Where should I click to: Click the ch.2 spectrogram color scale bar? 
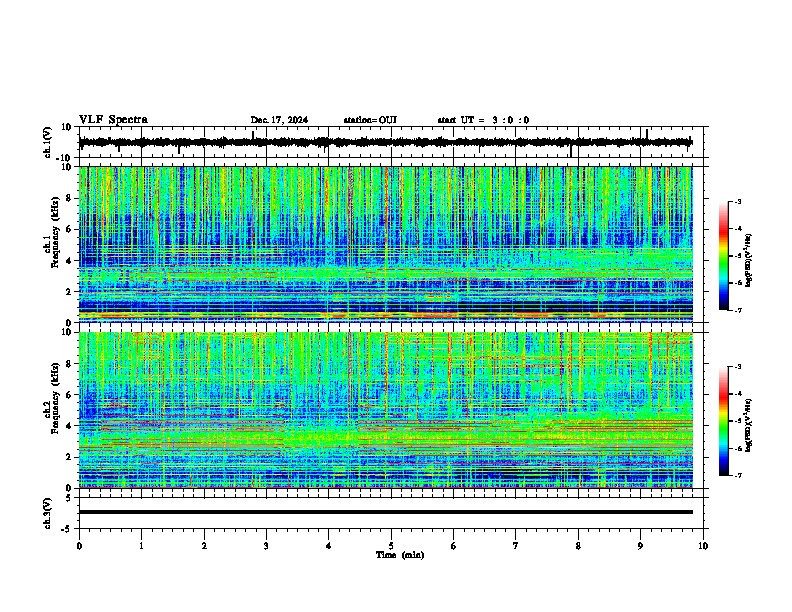click(x=724, y=421)
